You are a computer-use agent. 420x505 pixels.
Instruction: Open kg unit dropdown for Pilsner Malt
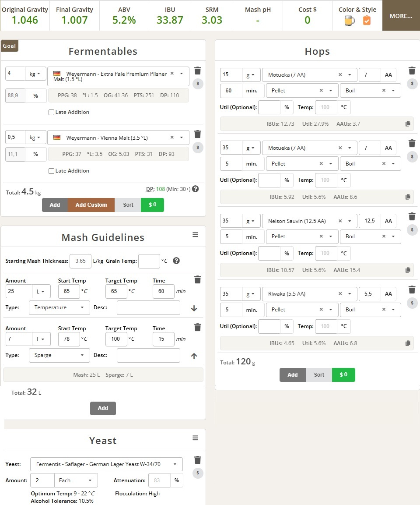[35, 74]
